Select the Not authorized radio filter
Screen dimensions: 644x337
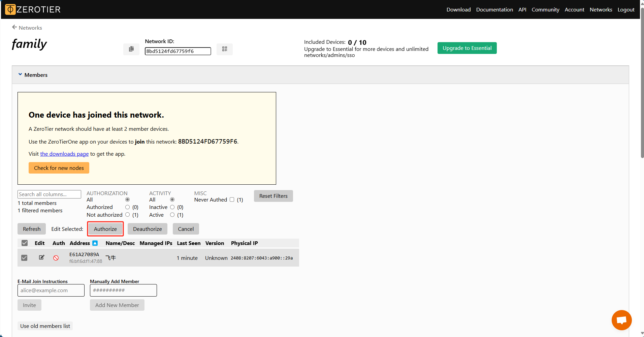pyautogui.click(x=127, y=214)
